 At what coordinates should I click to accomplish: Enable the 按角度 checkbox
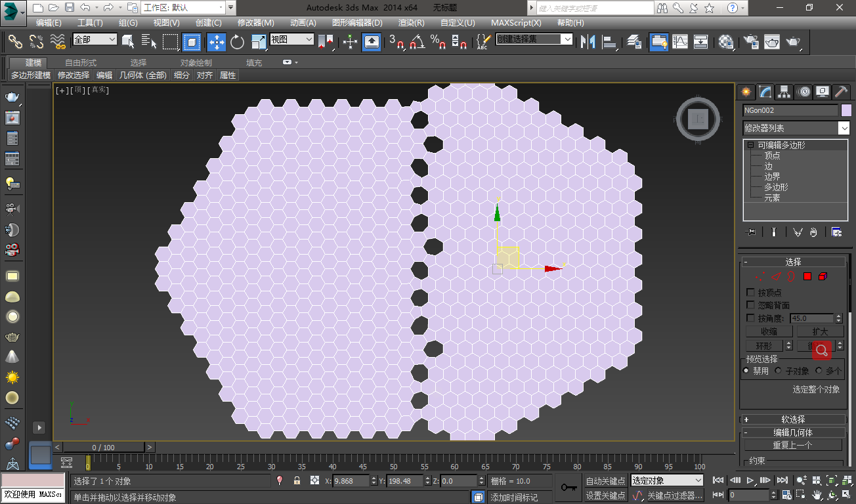pos(751,318)
